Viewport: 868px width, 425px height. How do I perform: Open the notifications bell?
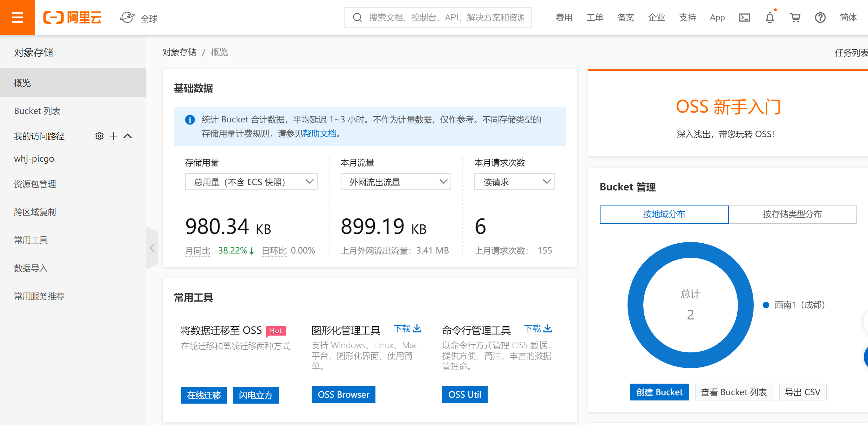click(769, 18)
